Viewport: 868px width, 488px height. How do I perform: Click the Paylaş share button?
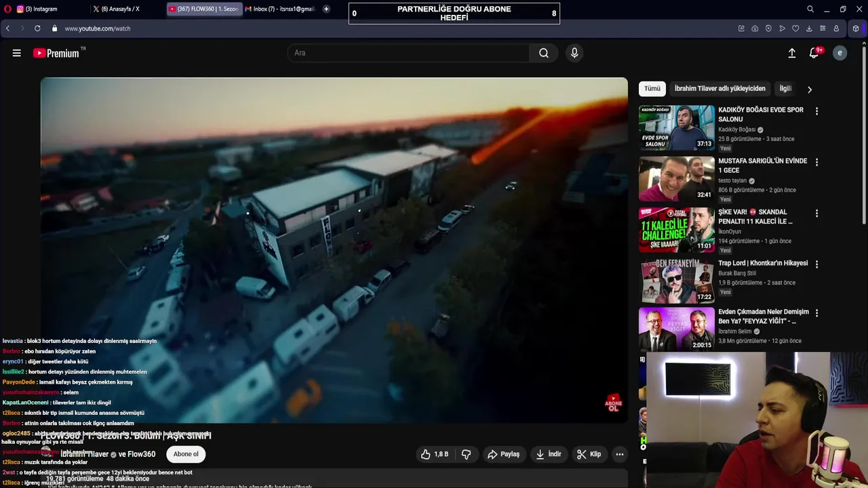pos(503,454)
